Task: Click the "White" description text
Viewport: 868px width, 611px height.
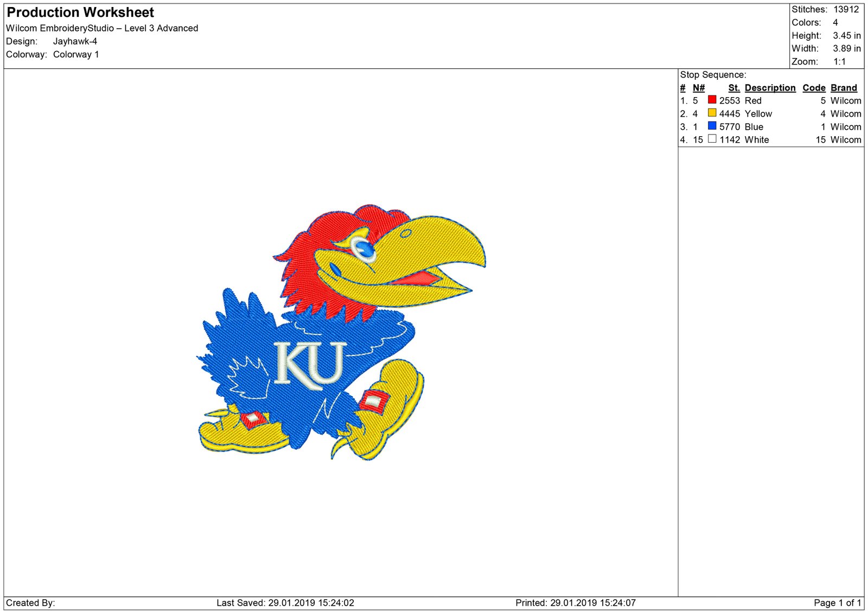Action: [x=757, y=139]
